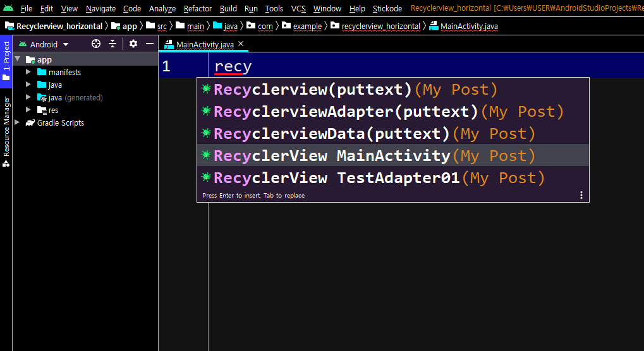
Task: Click the java (generated) folder icon
Action: pyautogui.click(x=42, y=98)
